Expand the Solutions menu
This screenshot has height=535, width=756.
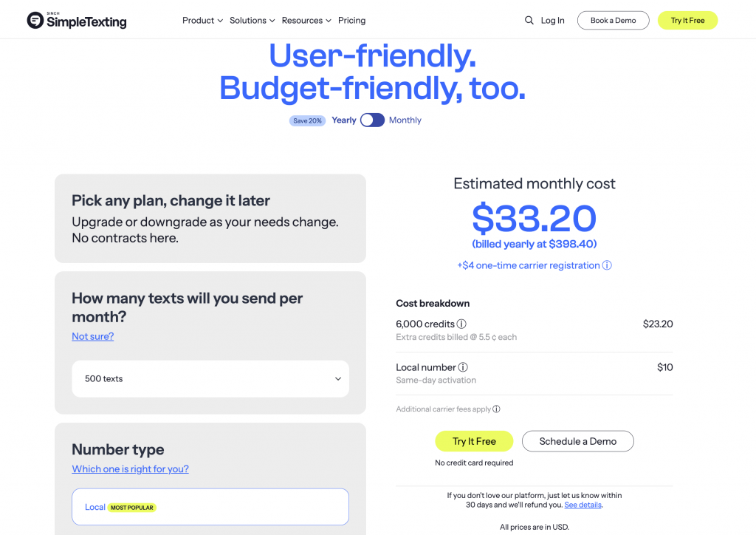[252, 21]
